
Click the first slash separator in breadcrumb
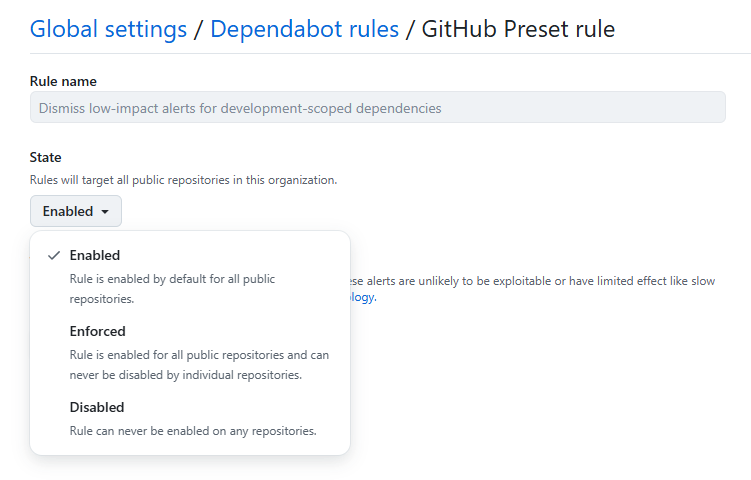click(x=198, y=29)
